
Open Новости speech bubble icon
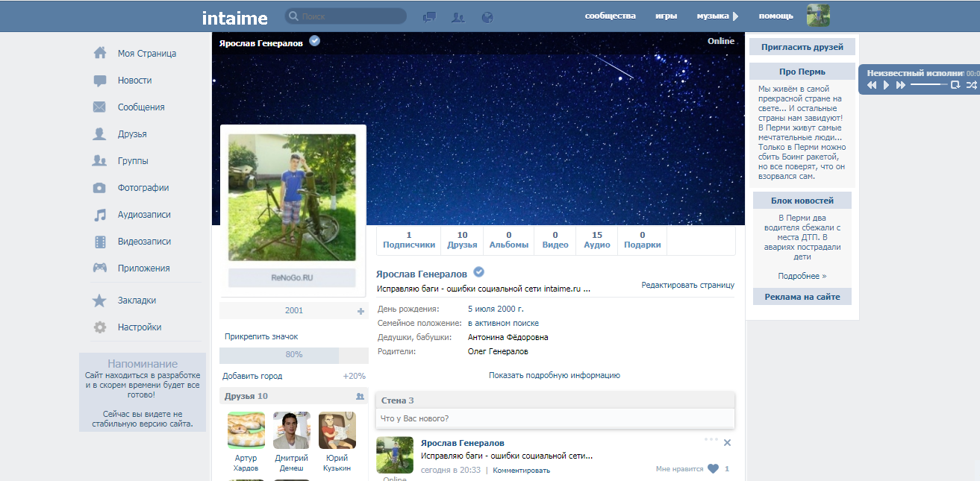tap(99, 80)
